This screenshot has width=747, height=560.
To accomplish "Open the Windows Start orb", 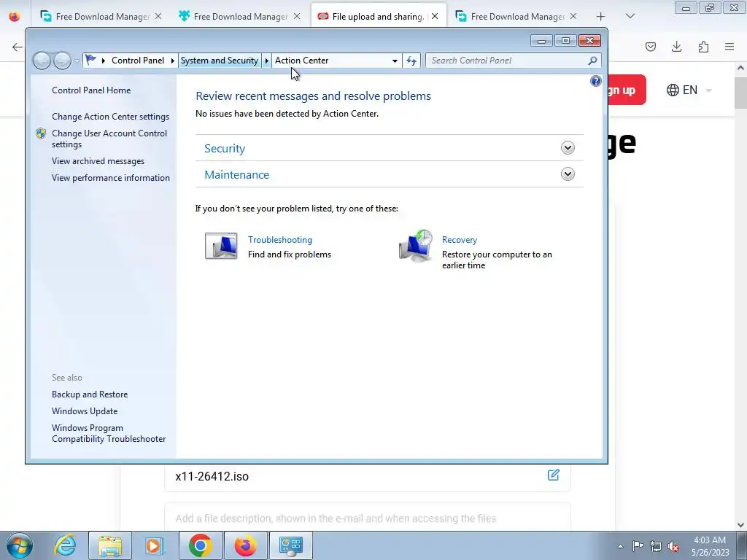I will 20,545.
